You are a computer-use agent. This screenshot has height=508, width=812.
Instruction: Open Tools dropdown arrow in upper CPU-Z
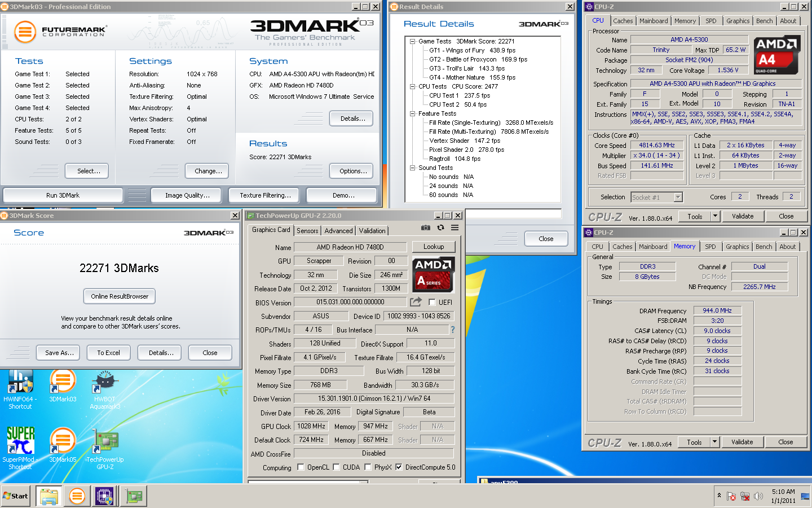click(715, 216)
